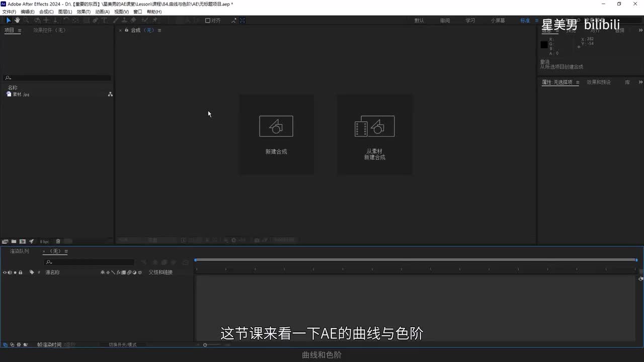644x362 pixels.
Task: Click the label tag column icon in timeline
Action: (x=32, y=273)
